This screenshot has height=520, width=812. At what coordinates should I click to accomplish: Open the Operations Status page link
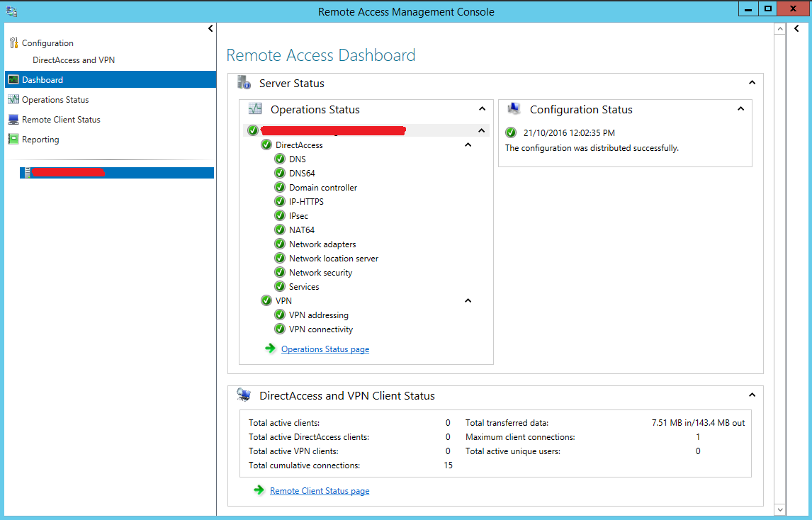325,349
